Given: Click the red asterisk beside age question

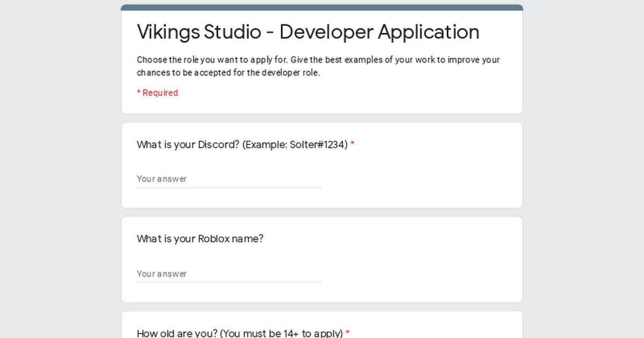Looking at the screenshot, I should [x=347, y=333].
